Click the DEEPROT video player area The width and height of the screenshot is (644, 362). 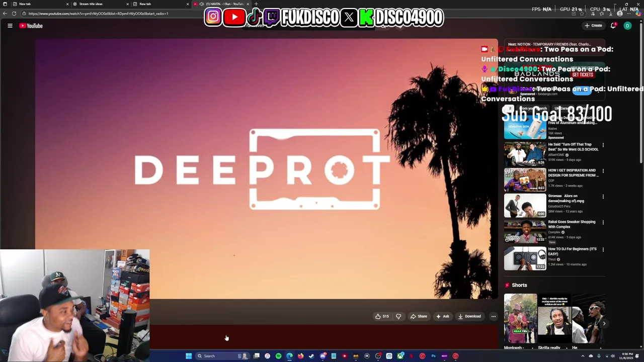pyautogui.click(x=267, y=168)
